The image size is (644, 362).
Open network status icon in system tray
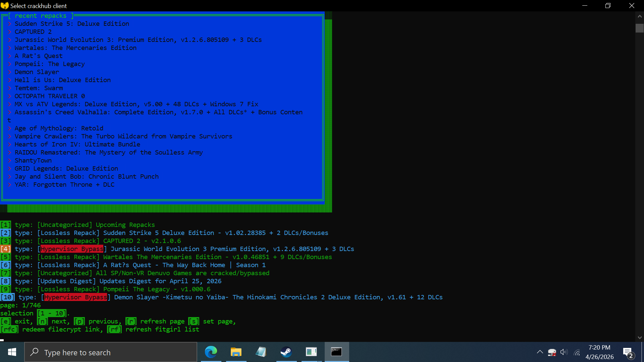click(577, 352)
